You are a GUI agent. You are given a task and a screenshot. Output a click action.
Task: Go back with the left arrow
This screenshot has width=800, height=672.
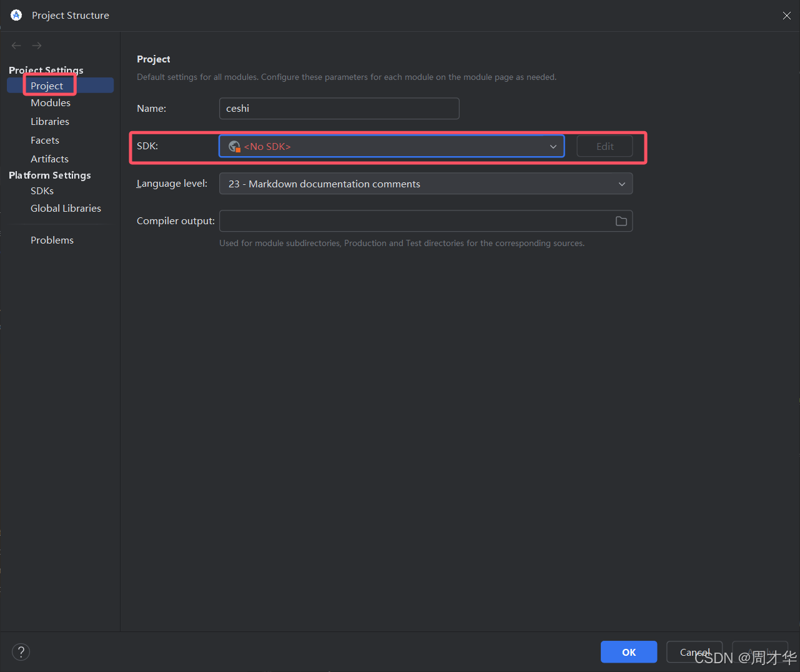[16, 46]
